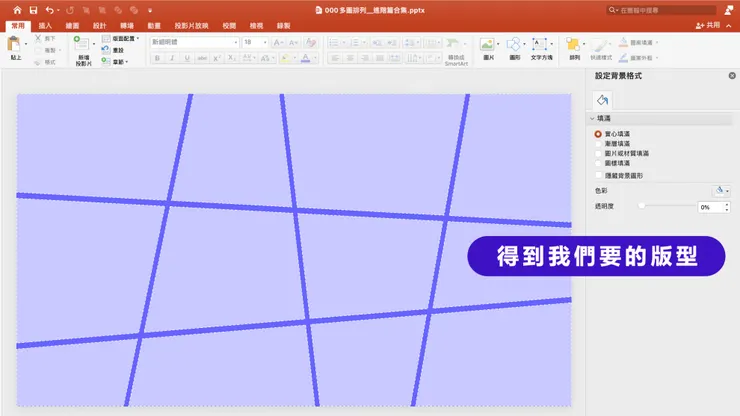Image resolution: width=740 pixels, height=416 pixels.
Task: Undo the last action
Action: coord(50,10)
